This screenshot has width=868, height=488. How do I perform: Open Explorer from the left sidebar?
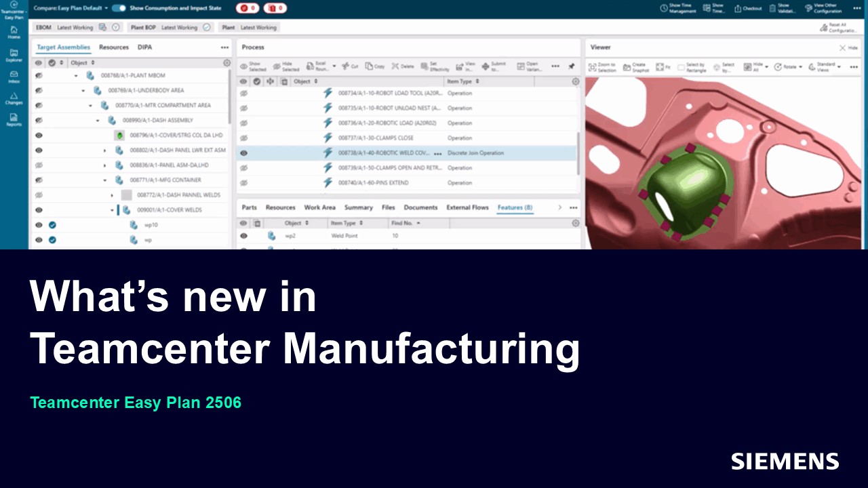(14, 55)
